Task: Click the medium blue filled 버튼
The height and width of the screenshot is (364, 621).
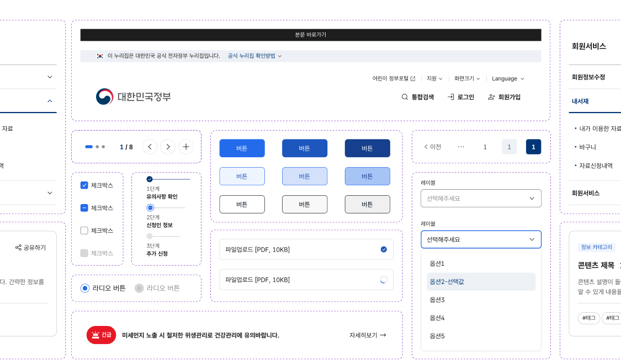Action: coord(305,148)
